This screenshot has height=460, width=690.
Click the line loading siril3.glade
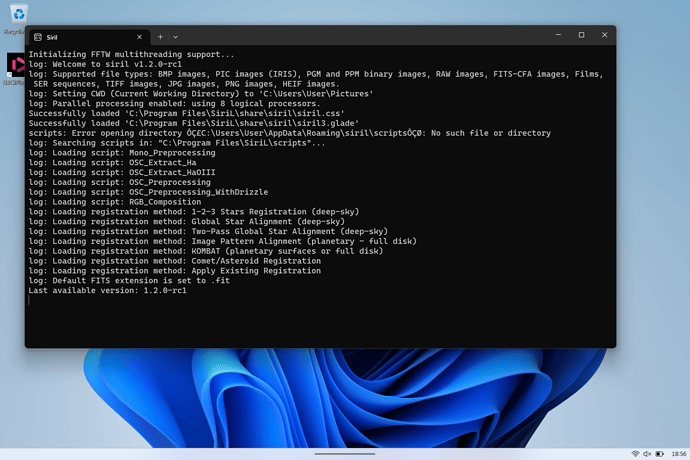(x=194, y=123)
